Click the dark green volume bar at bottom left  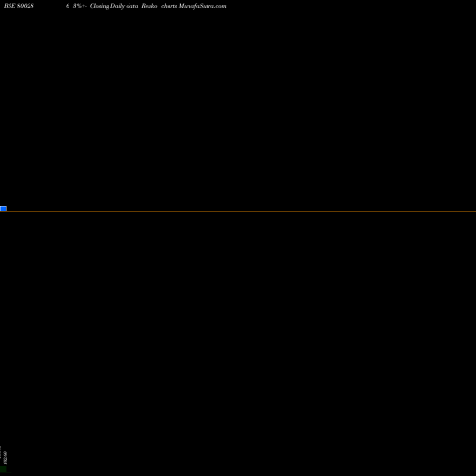click(x=3, y=469)
